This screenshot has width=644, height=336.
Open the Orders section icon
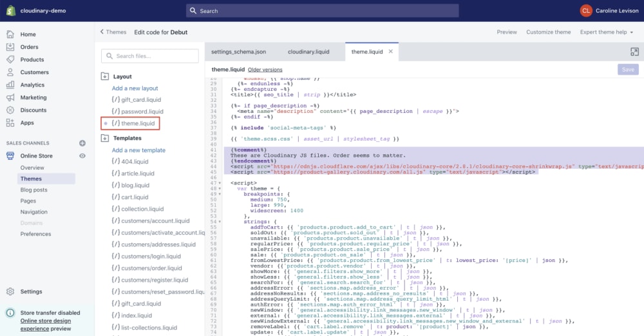(x=10, y=47)
